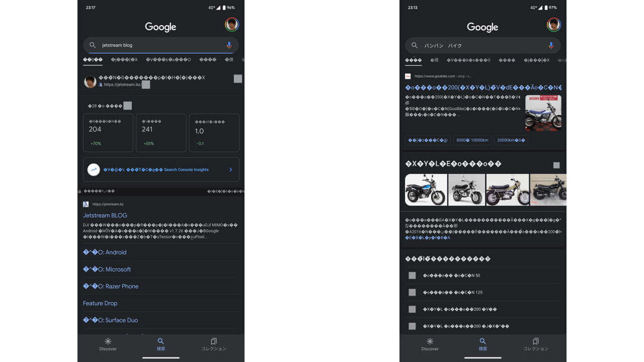
Task: Check the checkbox for the 200 model option
Action: (x=412, y=310)
